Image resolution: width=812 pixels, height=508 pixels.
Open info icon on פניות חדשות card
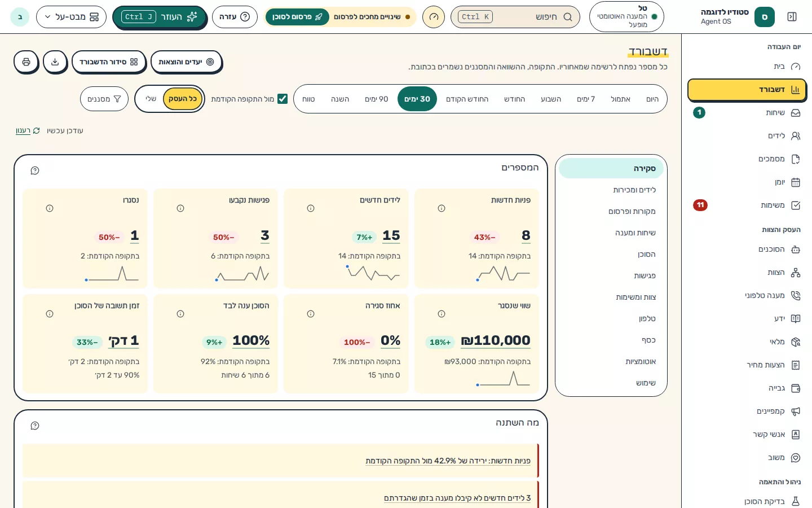(442, 208)
